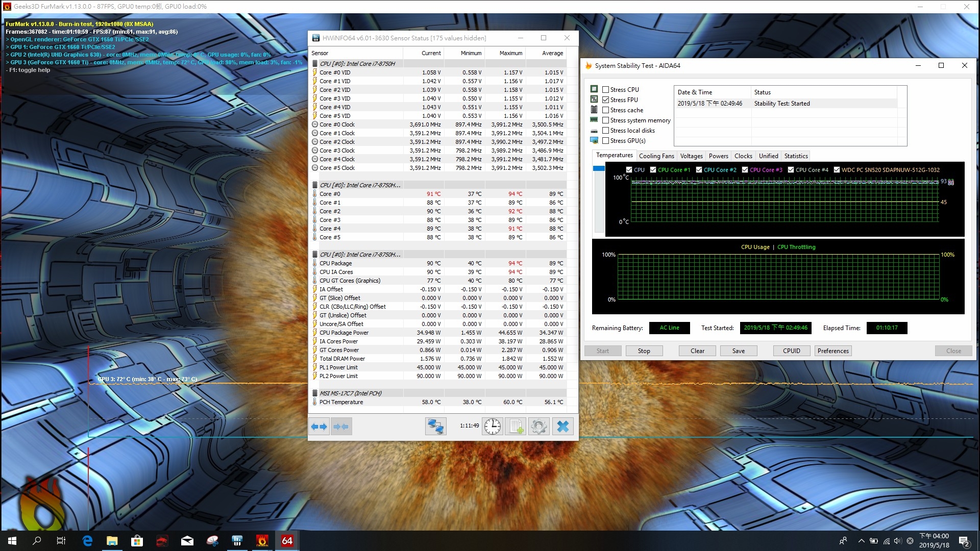Viewport: 980px width, 551px height.
Task: Click Clear button in AIDA64
Action: tap(697, 351)
